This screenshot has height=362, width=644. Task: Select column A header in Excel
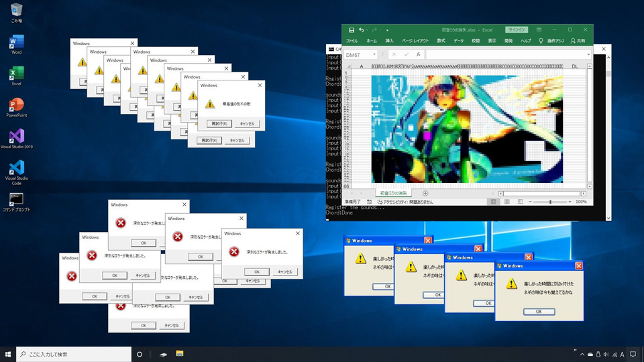tap(362, 66)
